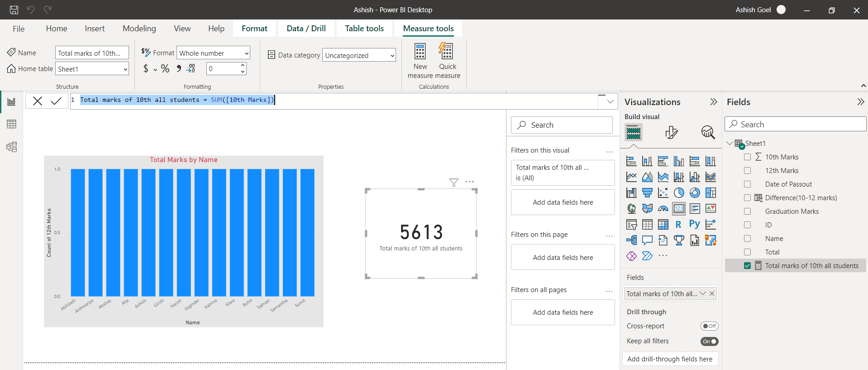This screenshot has height=370, width=868.
Task: Select the gauge visual
Action: pos(663,208)
